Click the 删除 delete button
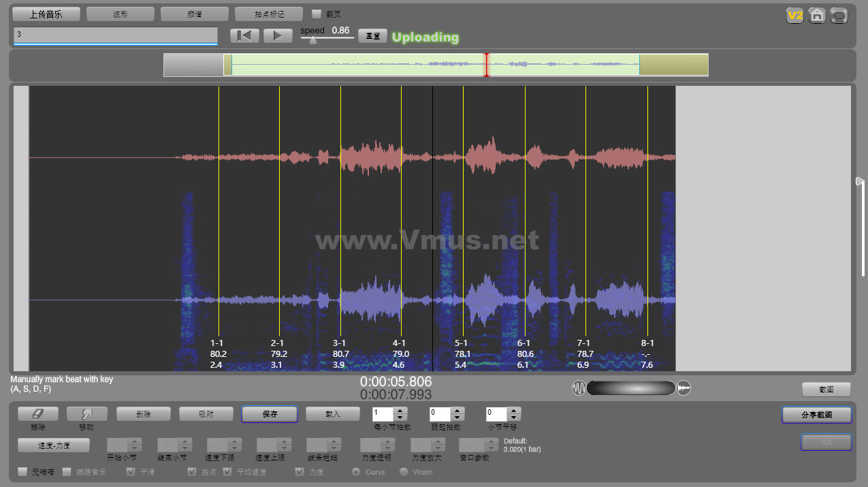The image size is (868, 487). tap(143, 413)
